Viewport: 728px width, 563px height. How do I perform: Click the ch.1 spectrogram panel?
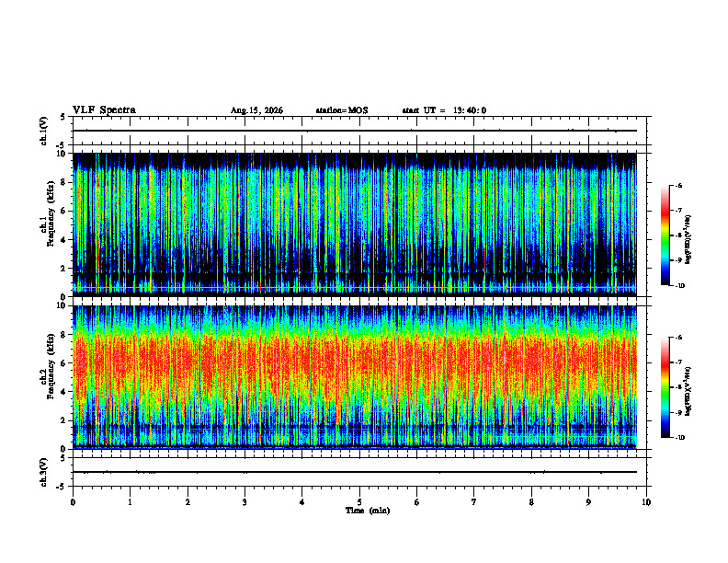pos(355,224)
